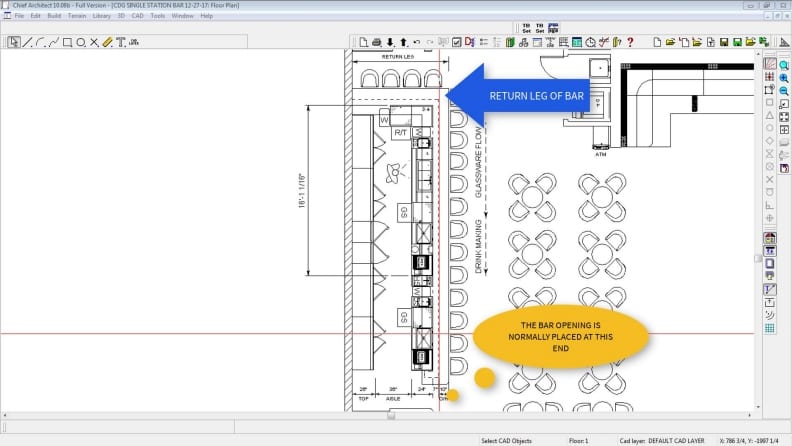Open the green Library books icon
The image size is (792, 446).
click(510, 42)
